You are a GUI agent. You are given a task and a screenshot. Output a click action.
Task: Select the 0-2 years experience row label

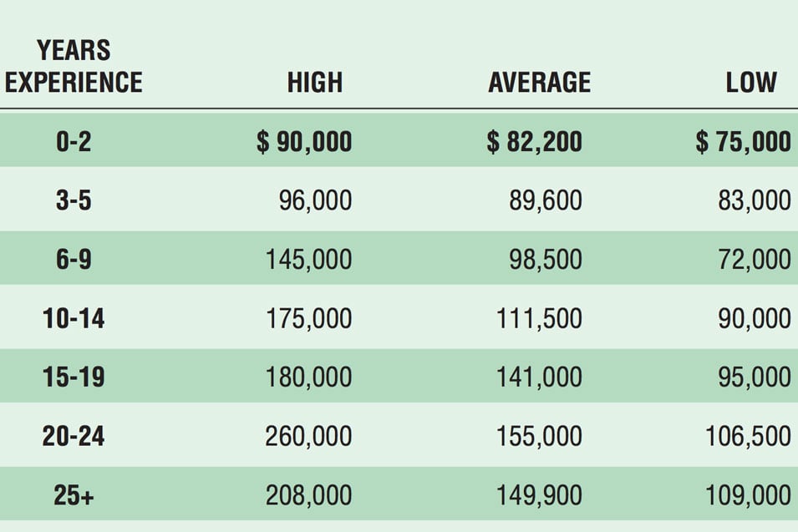point(74,141)
